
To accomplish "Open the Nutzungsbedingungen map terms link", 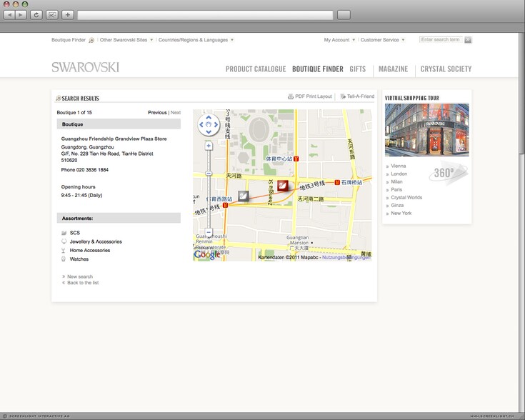I will coord(346,257).
